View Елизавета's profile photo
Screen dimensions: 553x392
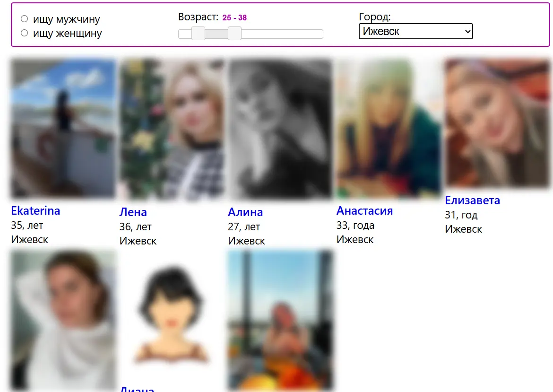pyautogui.click(x=497, y=123)
